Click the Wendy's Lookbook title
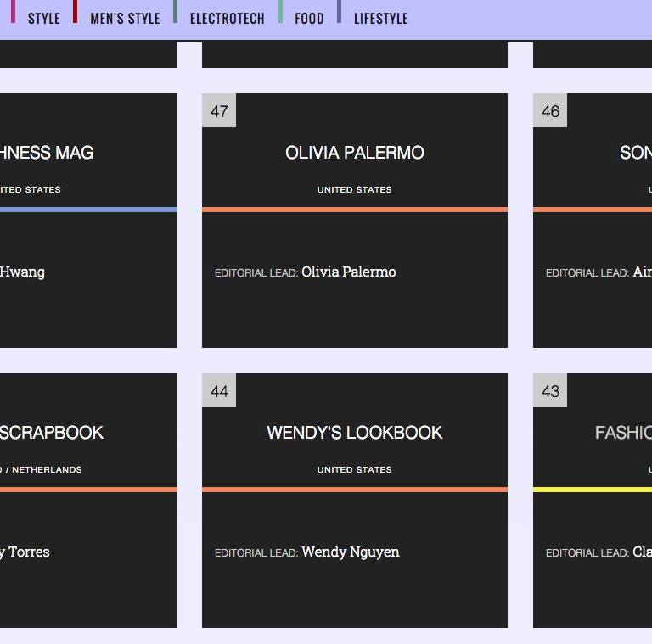 point(354,433)
